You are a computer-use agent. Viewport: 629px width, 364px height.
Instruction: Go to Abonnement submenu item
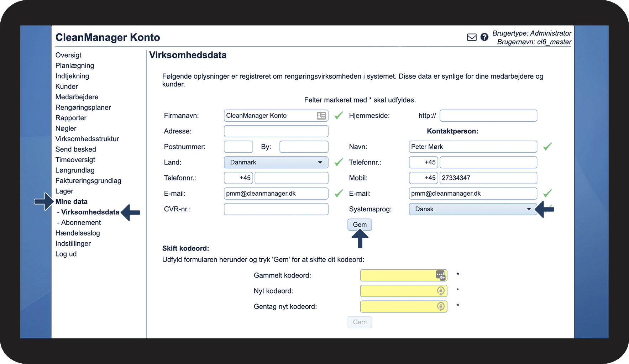click(81, 223)
